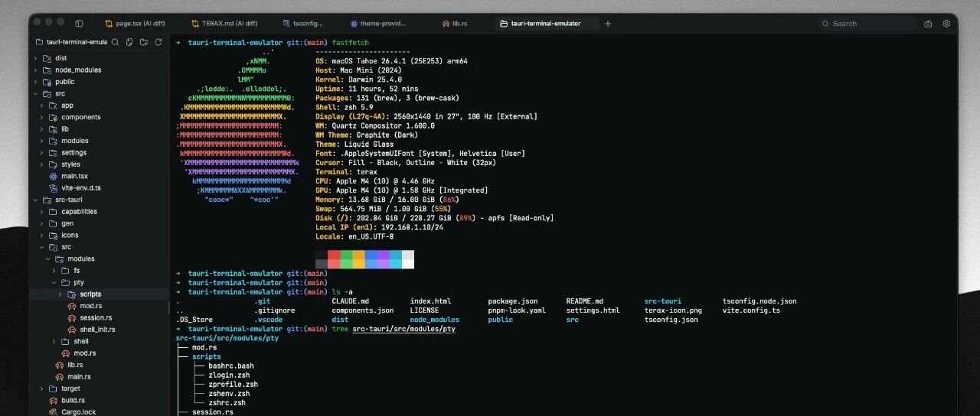Click pnpm-lock.yaml in the ls output

[x=517, y=310]
